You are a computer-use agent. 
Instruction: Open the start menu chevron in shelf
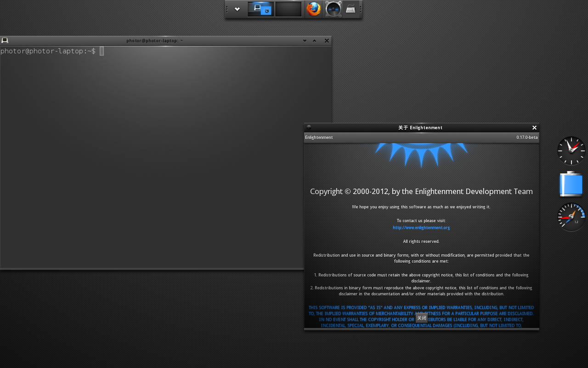237,9
